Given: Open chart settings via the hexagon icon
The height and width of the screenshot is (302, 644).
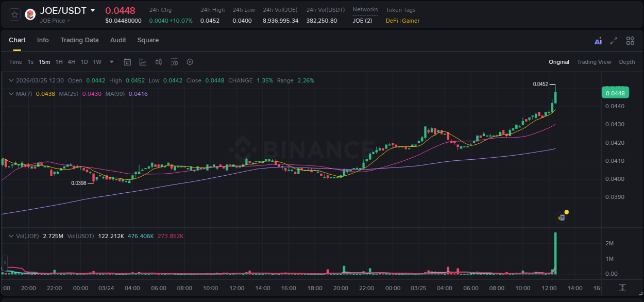Looking at the screenshot, I should click(190, 62).
